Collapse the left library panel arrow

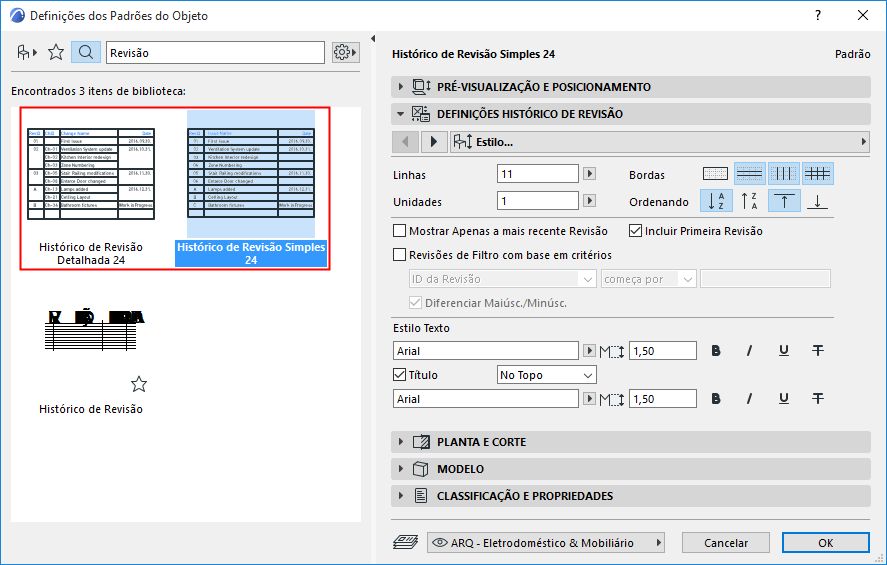point(373,38)
